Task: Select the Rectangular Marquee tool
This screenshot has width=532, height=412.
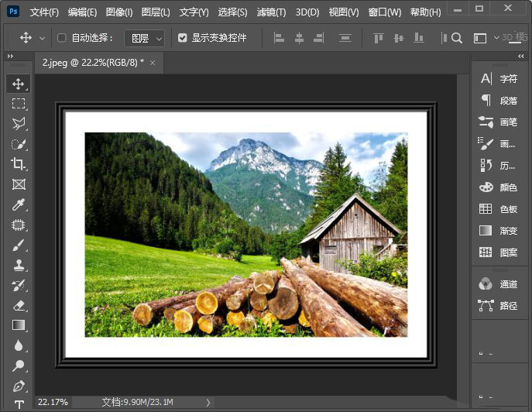Action: click(19, 104)
